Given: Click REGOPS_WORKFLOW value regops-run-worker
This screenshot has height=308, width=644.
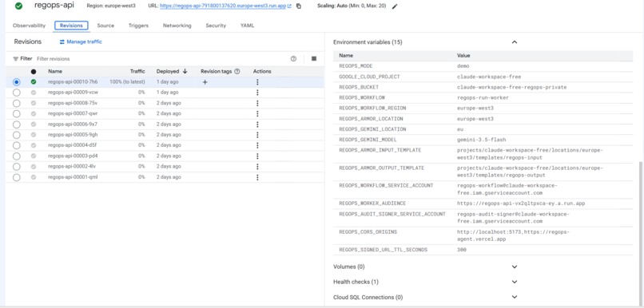Looking at the screenshot, I should click(x=483, y=98).
